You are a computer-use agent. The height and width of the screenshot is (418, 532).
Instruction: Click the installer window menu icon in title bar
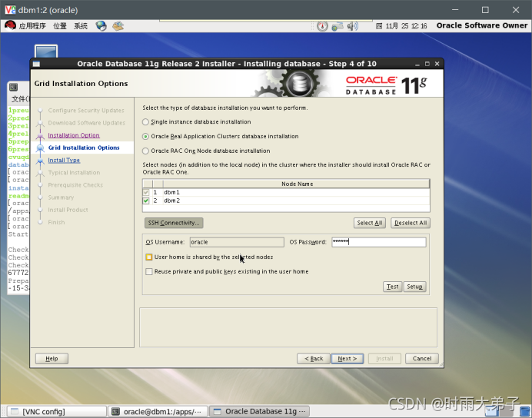point(36,64)
